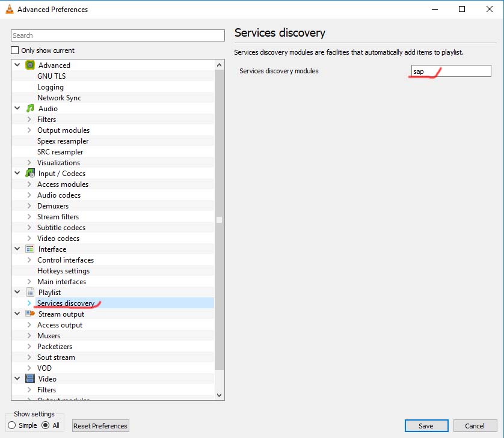504x438 pixels.
Task: Maximize the Advanced Preferences window
Action: click(462, 9)
